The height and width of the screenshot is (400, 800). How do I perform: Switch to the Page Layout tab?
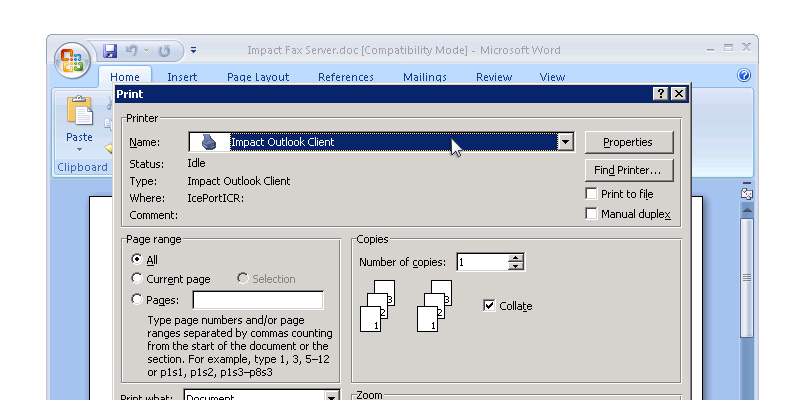point(258,77)
